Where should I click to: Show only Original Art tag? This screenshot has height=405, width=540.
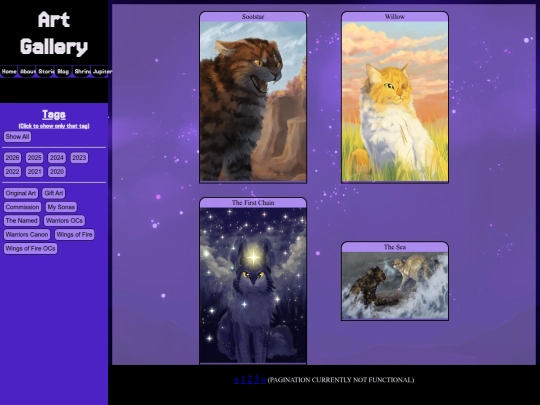pyautogui.click(x=21, y=193)
